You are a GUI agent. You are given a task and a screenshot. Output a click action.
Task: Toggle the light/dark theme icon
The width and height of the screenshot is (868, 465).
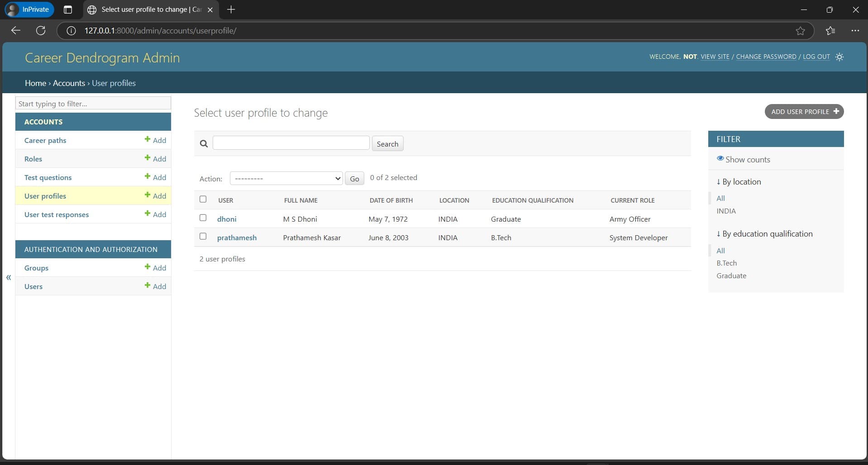coord(839,57)
